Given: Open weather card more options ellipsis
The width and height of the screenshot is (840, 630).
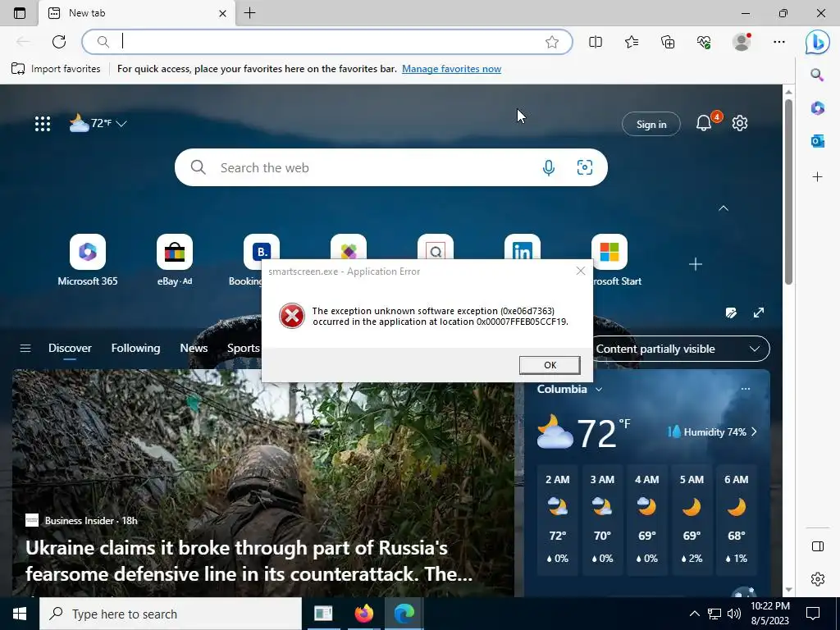Looking at the screenshot, I should click(745, 389).
